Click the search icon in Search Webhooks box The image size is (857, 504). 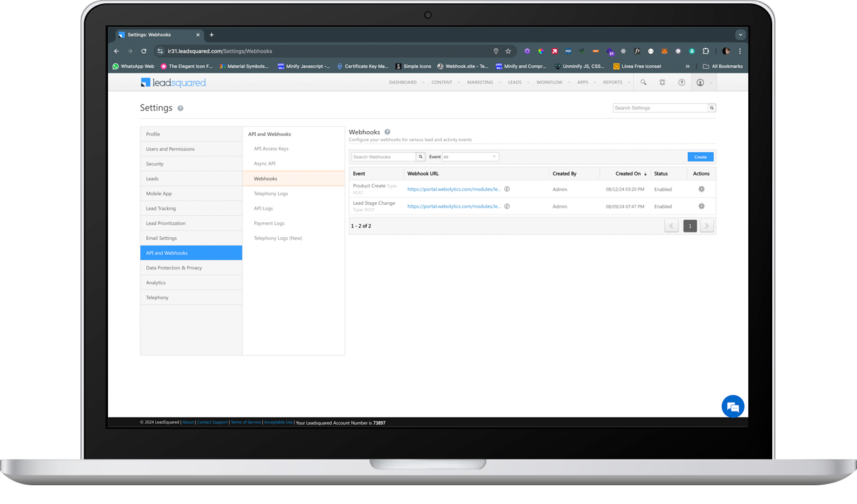pos(420,156)
